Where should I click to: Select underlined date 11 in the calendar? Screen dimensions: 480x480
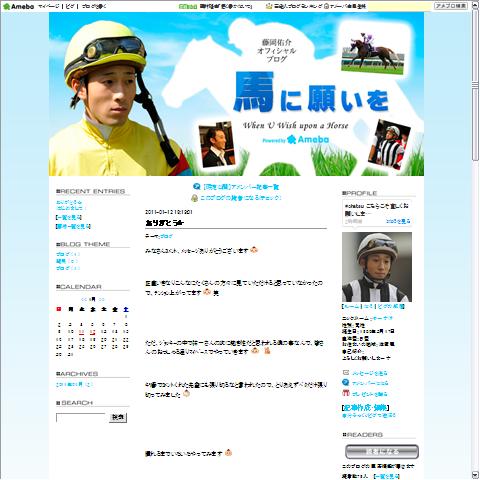pos(81,332)
